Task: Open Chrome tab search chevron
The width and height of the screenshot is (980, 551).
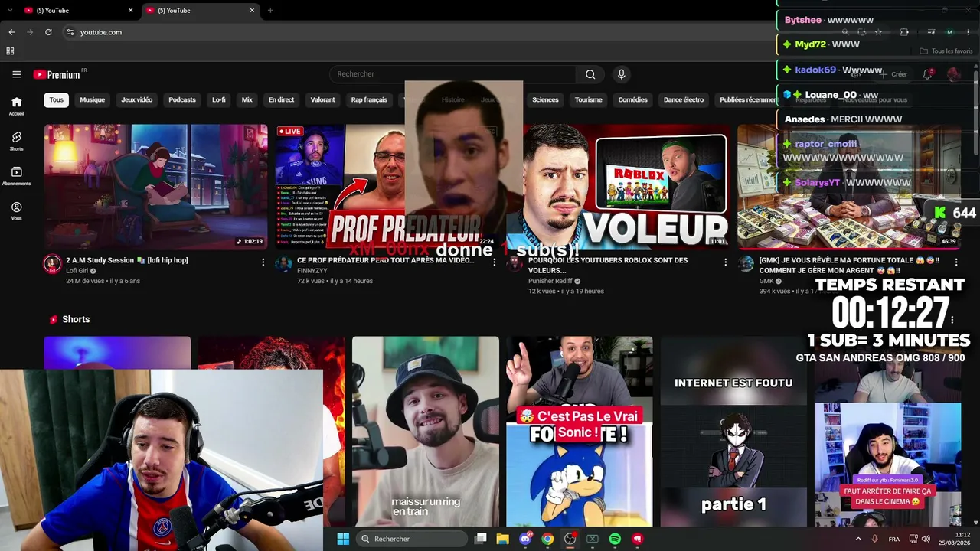Action: [10, 10]
